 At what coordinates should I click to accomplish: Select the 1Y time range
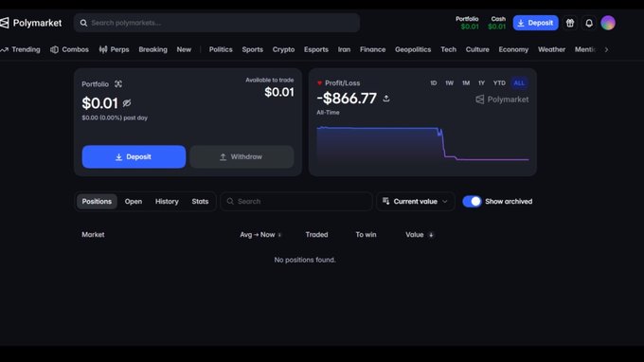(x=481, y=83)
